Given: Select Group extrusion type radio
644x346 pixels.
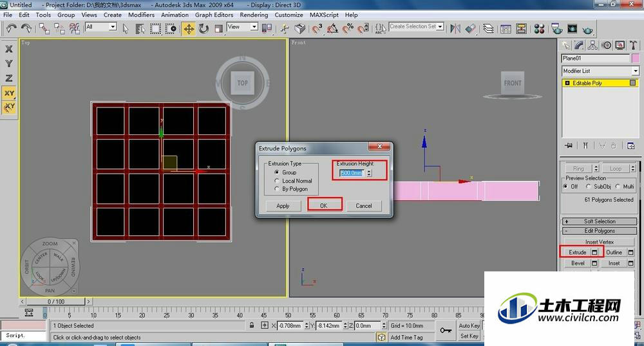Looking at the screenshot, I should 276,172.
